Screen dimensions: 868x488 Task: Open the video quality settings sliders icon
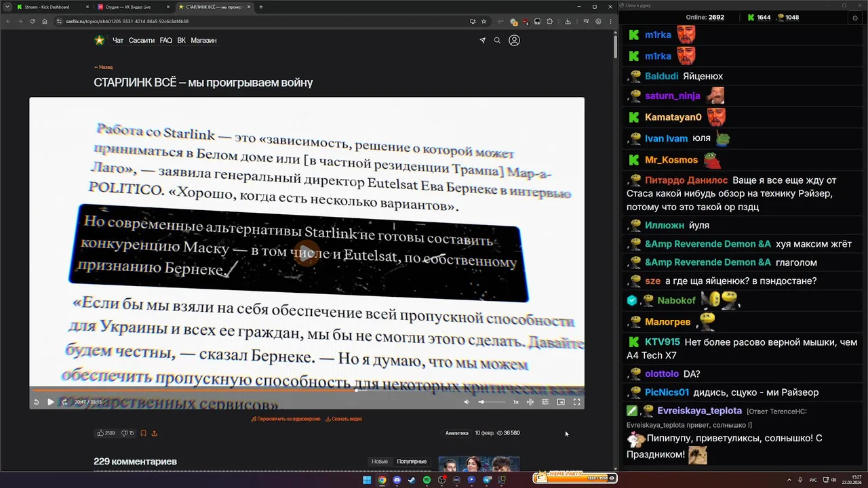point(545,402)
